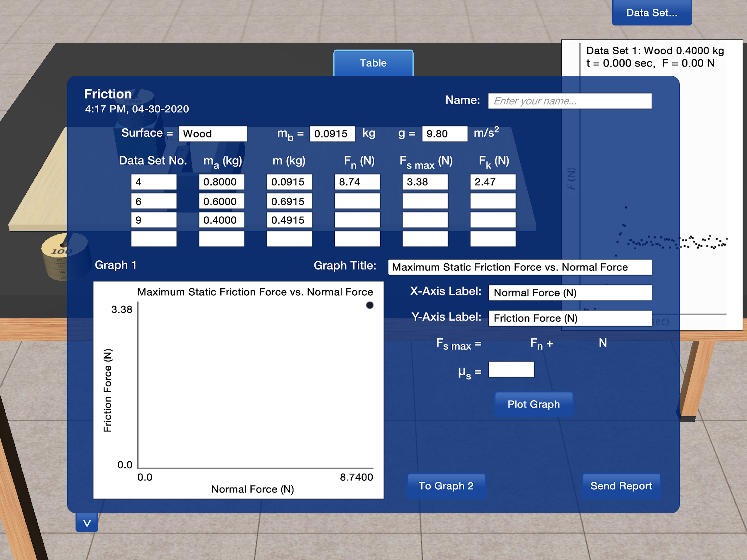747x560 pixels.
Task: Select the Fs max cell 3.38
Action: click(x=425, y=182)
